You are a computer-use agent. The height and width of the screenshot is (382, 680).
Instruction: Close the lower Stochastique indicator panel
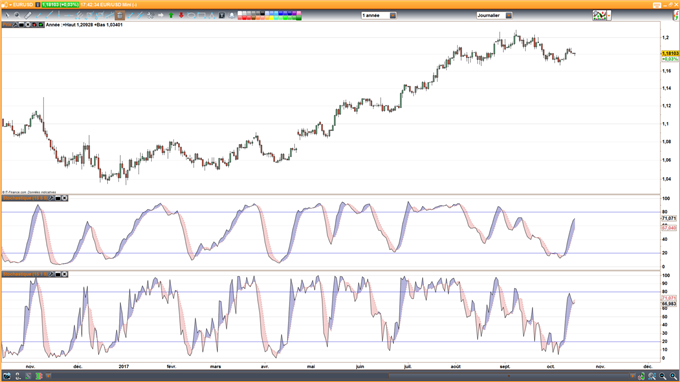coord(65,274)
